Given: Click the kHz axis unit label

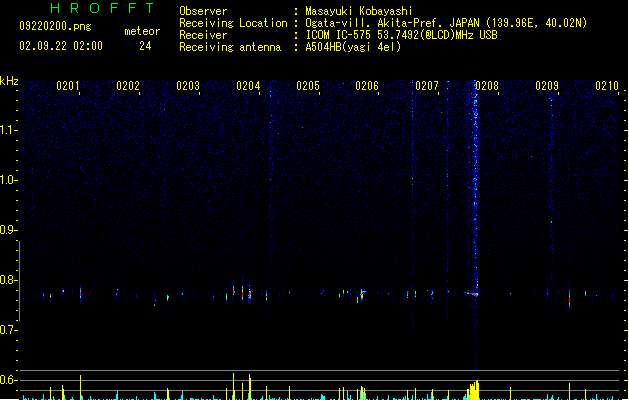Looking at the screenshot, I should pos(9,81).
